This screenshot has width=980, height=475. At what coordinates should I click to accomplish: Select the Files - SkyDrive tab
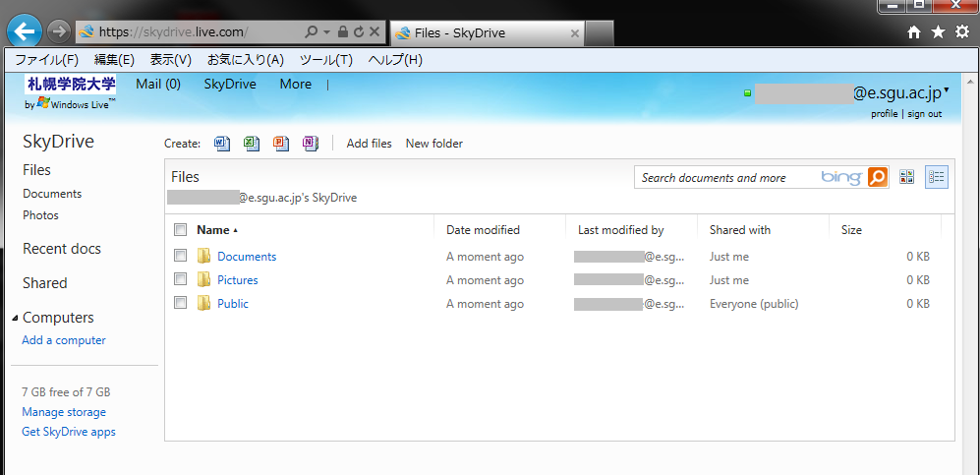tap(488, 33)
